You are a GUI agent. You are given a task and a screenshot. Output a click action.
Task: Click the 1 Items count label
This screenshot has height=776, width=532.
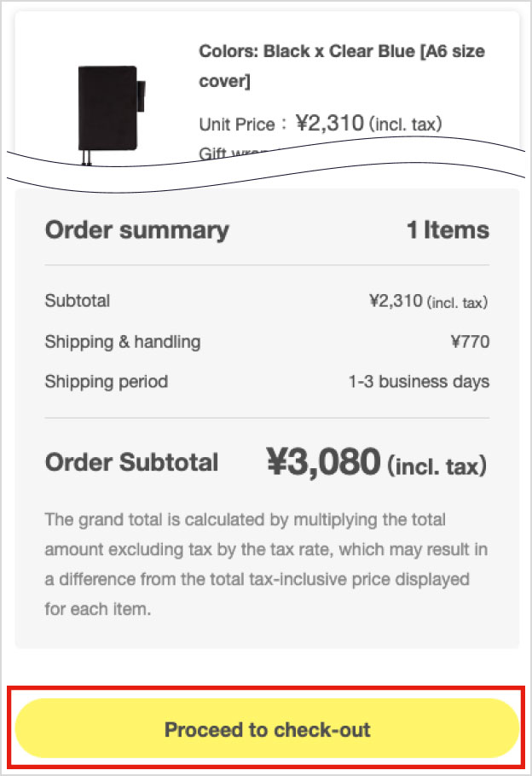tap(447, 230)
